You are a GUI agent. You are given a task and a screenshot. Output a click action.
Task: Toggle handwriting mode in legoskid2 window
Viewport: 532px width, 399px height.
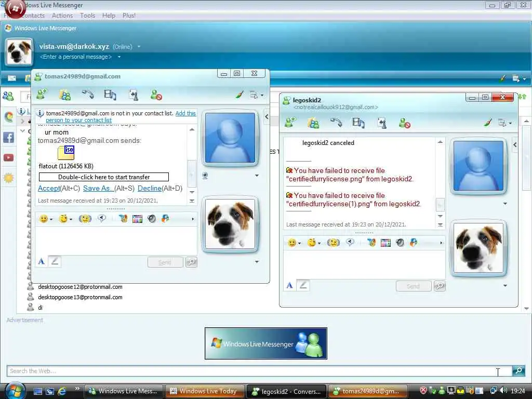point(303,285)
